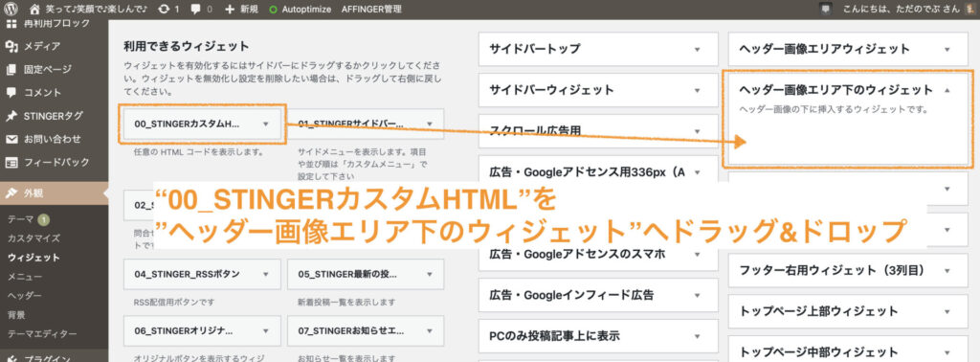Expand the 05_STINGER最新の投 widget arrow

430,274
